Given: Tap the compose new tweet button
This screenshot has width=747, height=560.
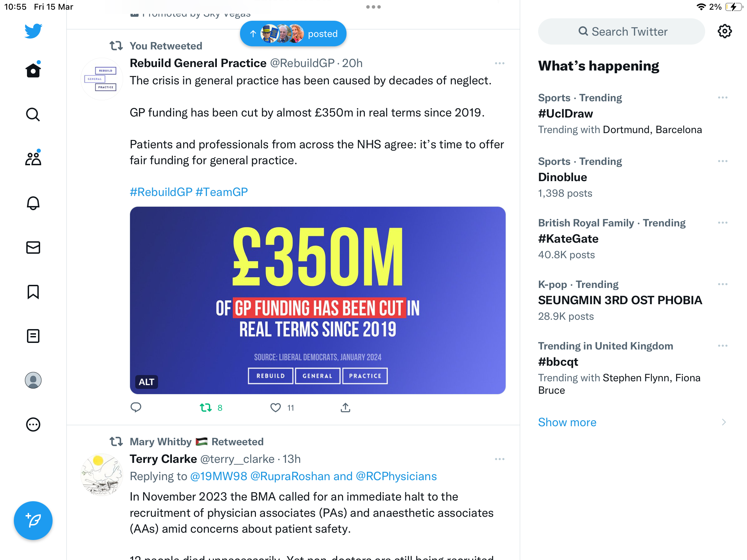Looking at the screenshot, I should [x=33, y=520].
